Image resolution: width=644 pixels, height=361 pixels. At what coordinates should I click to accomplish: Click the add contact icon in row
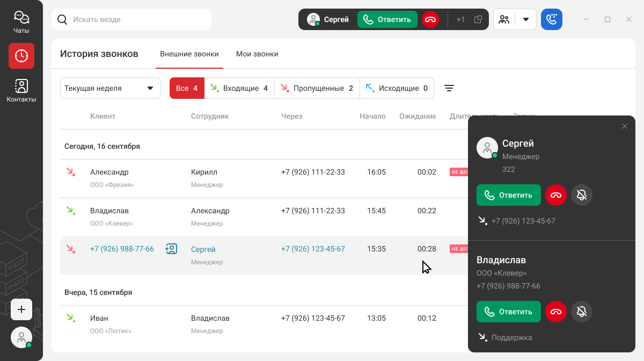point(171,249)
